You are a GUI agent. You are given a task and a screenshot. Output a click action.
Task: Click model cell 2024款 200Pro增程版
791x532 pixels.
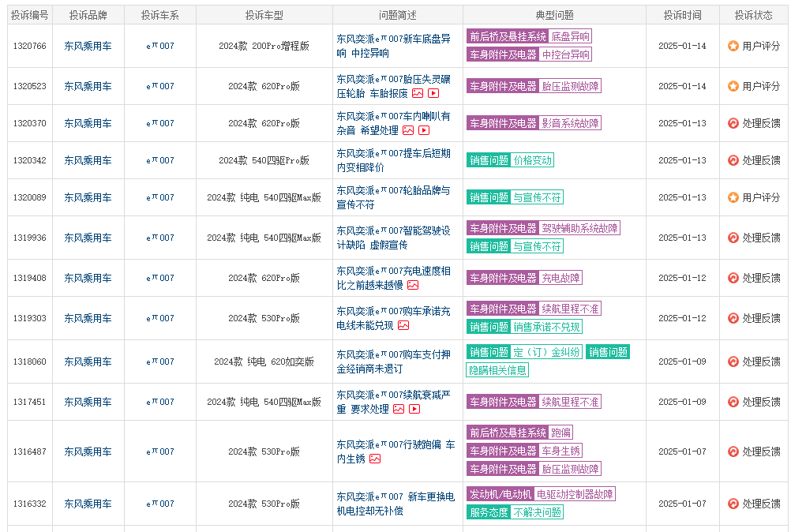pos(264,46)
